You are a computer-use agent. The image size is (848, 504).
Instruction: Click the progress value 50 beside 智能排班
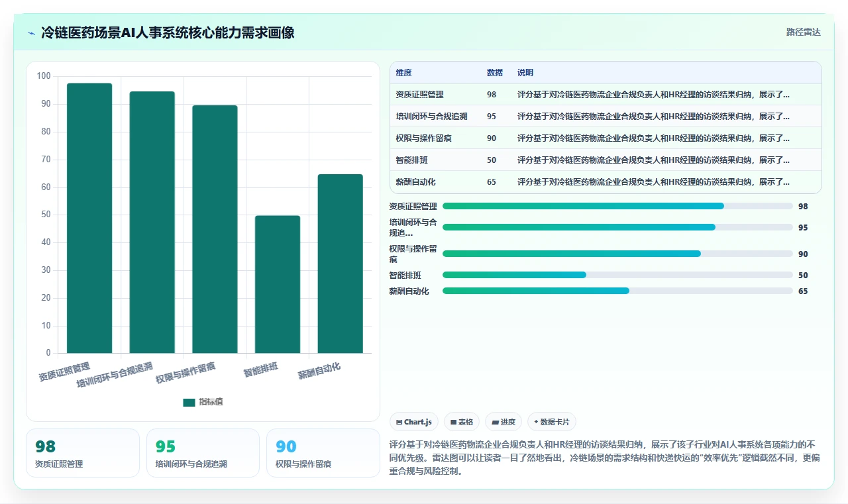click(x=803, y=275)
